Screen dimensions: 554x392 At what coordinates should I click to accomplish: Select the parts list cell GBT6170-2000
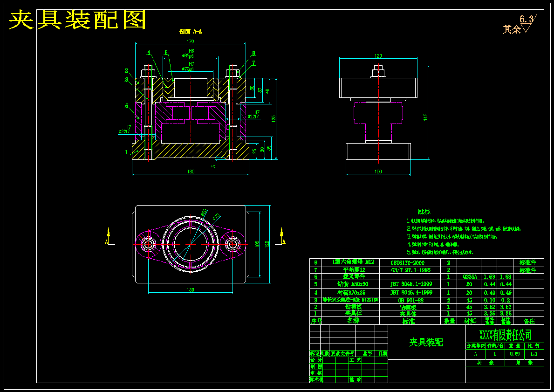407,262
